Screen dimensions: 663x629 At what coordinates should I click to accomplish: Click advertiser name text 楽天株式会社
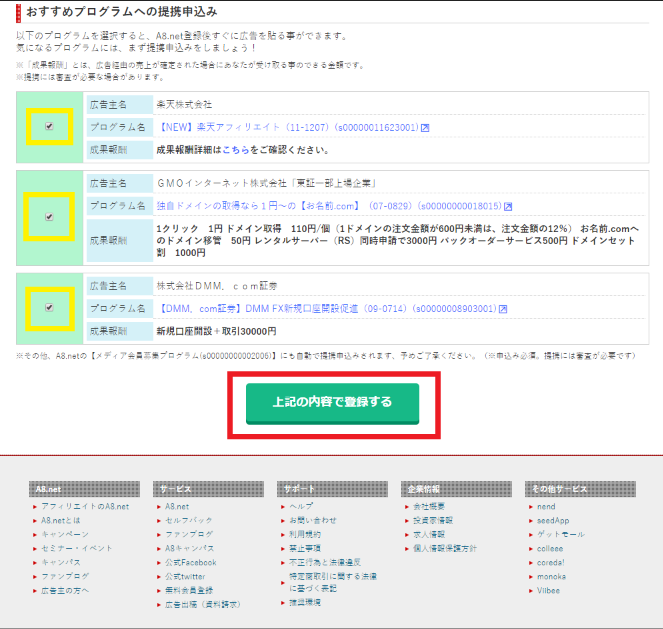(x=184, y=104)
